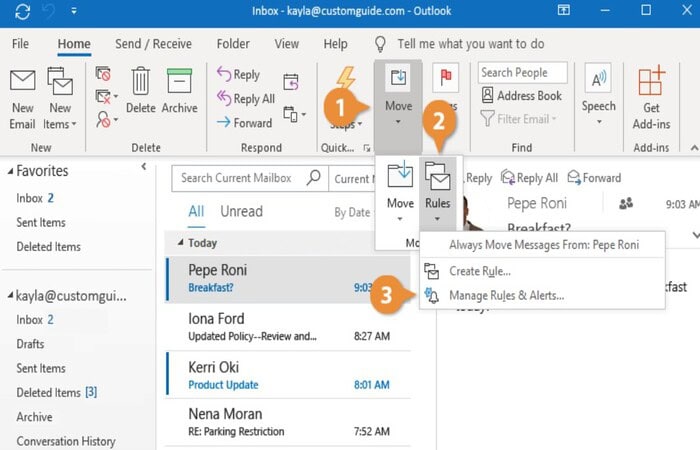Image resolution: width=700 pixels, height=450 pixels.
Task: Open the File tab
Action: click(20, 44)
